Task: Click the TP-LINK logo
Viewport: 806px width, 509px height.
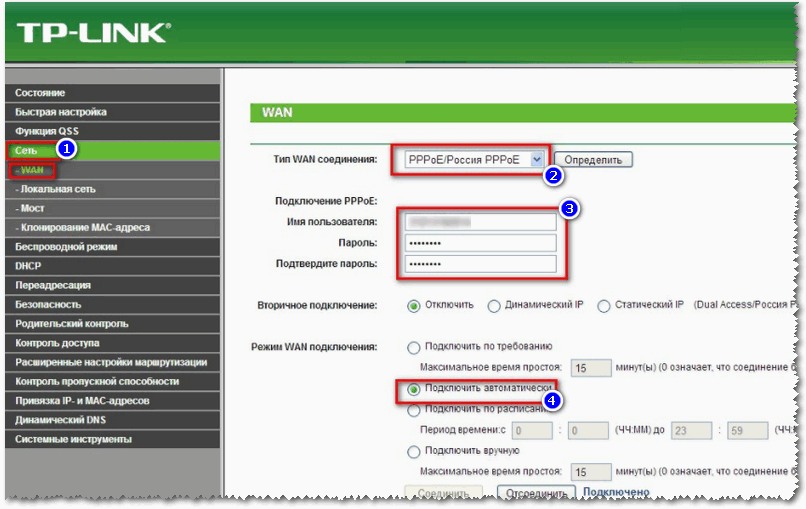Action: click(93, 34)
